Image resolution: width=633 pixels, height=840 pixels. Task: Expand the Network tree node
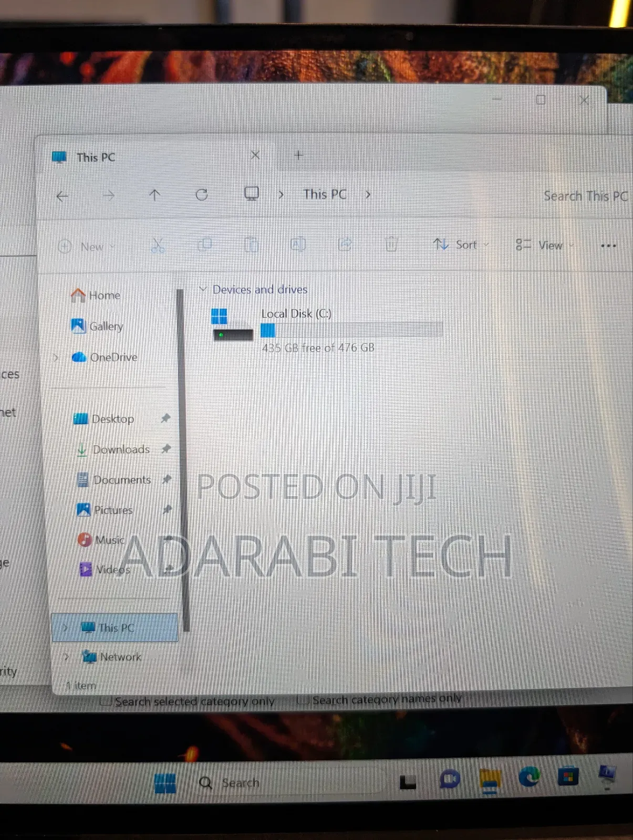point(66,657)
